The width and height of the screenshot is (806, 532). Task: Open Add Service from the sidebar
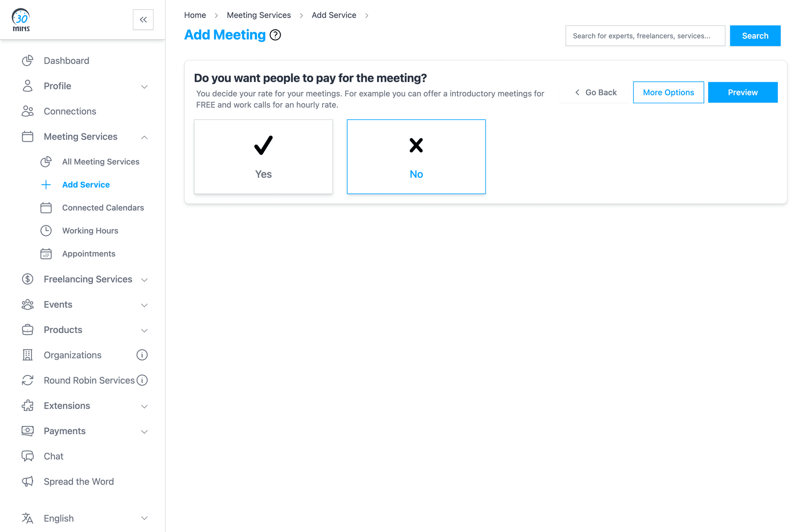coord(86,185)
